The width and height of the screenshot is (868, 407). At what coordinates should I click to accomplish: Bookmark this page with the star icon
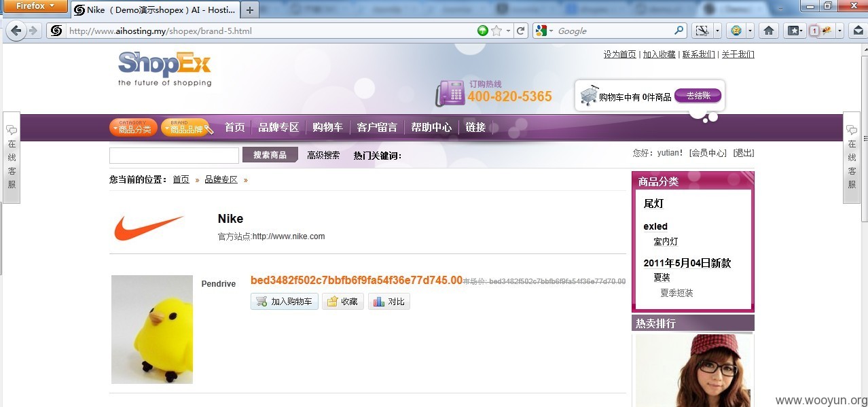[496, 31]
